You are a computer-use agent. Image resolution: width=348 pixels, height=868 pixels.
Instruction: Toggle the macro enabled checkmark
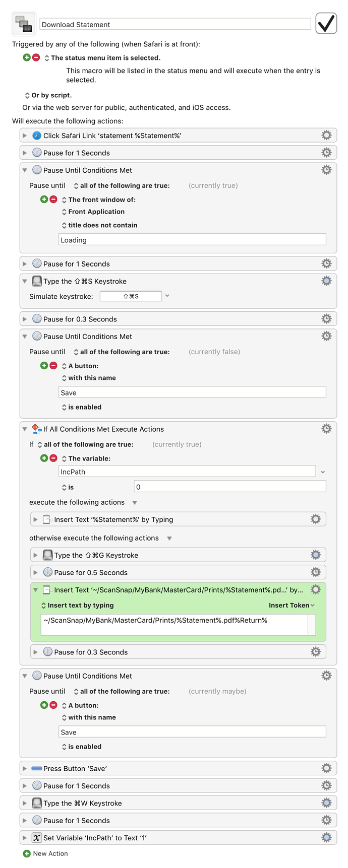(326, 23)
